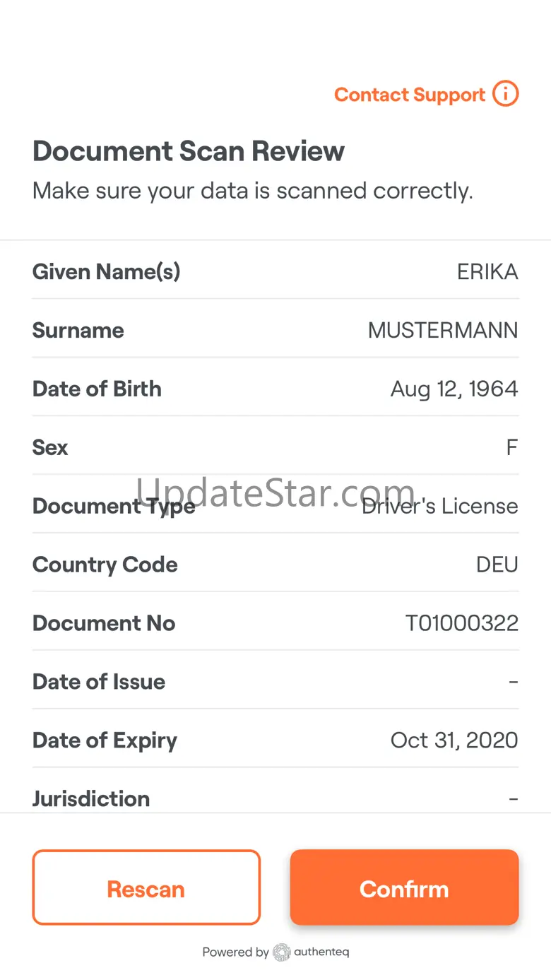This screenshot has height=980, width=551.
Task: Click the Date of Expiry value
Action: tap(454, 740)
